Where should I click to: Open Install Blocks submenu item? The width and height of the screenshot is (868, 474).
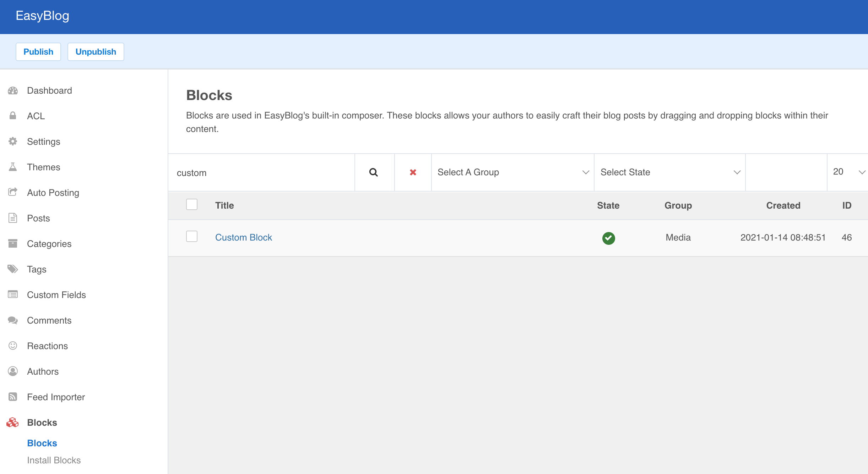(54, 460)
